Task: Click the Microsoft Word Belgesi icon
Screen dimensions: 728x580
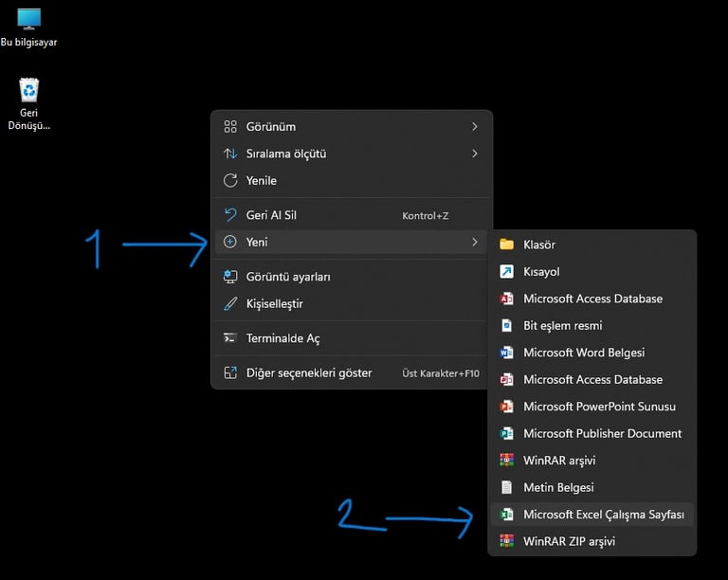Action: 506,353
